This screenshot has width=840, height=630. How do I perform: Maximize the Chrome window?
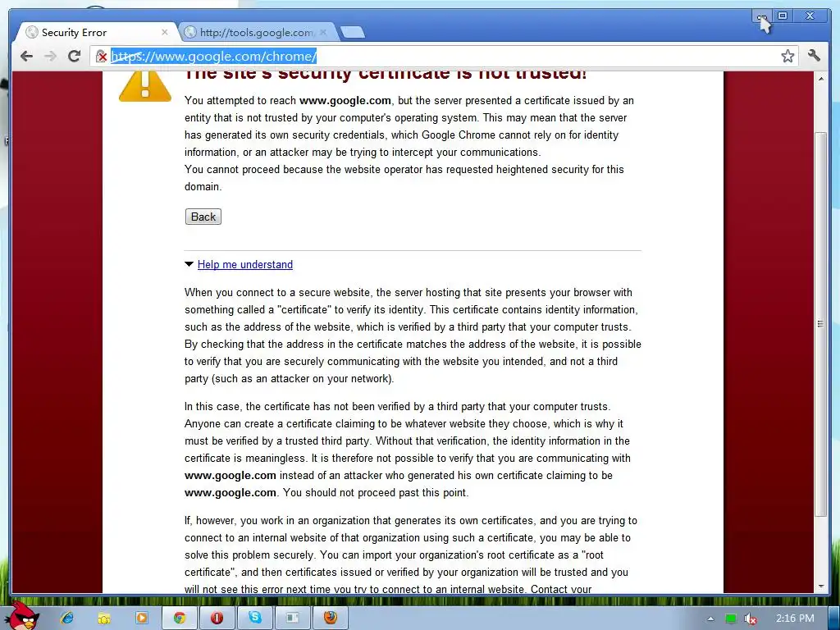click(782, 16)
